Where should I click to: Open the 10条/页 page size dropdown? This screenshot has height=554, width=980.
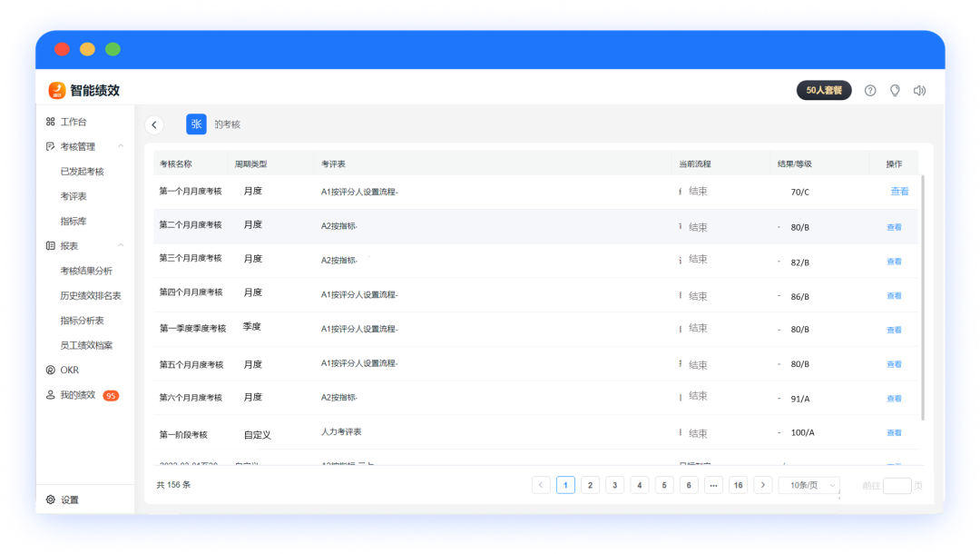click(x=809, y=485)
